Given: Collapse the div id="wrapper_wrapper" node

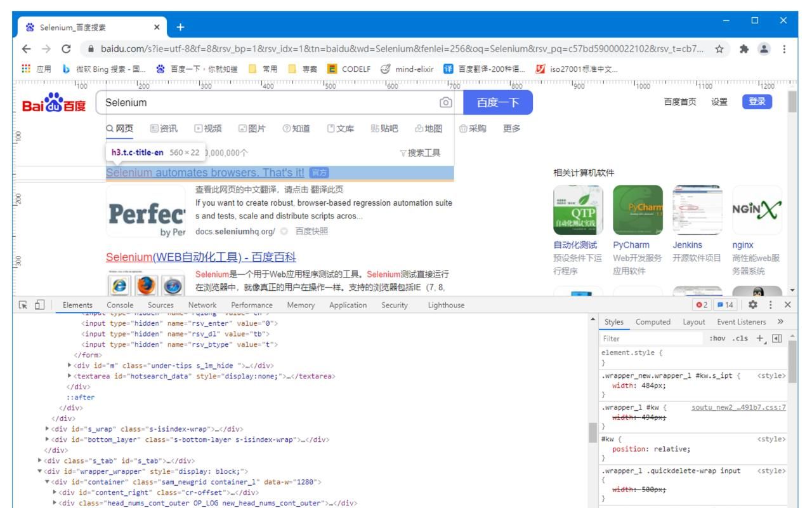Looking at the screenshot, I should [40, 471].
